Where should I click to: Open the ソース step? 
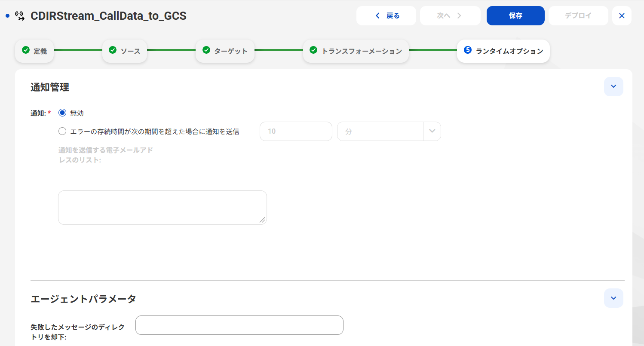pyautogui.click(x=125, y=51)
